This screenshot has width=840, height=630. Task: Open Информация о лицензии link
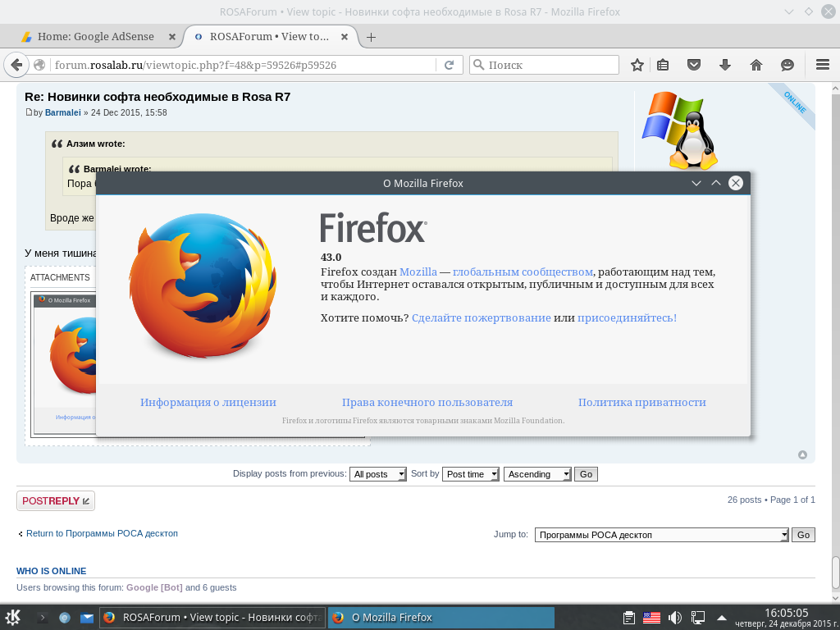(208, 402)
